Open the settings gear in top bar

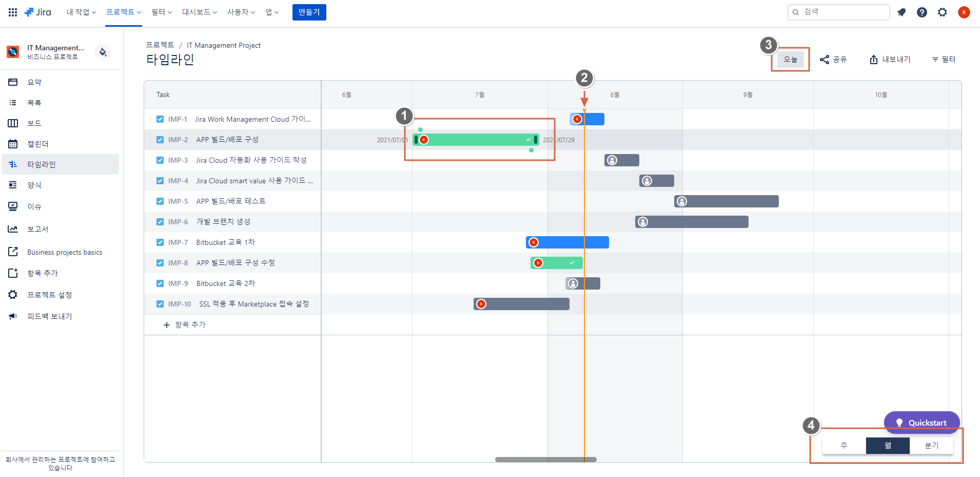943,12
